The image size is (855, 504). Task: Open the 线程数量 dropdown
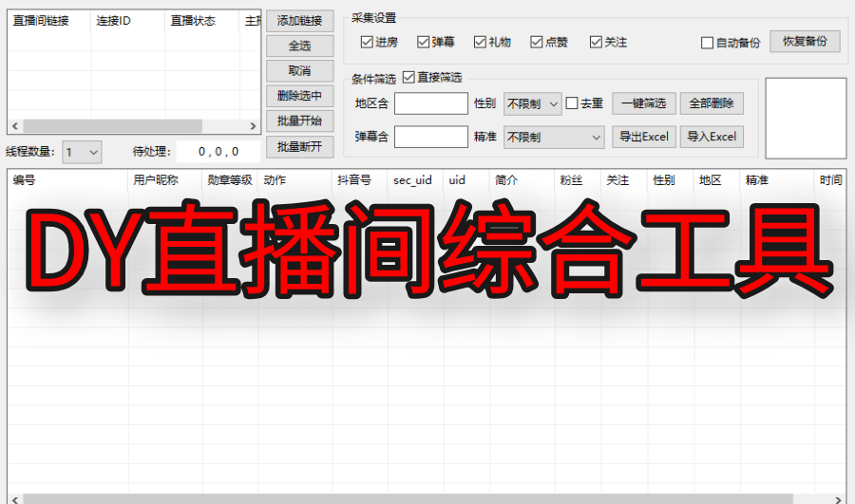82,152
